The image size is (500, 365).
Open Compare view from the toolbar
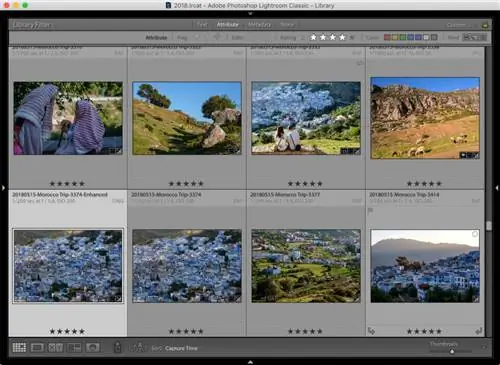[x=55, y=348]
